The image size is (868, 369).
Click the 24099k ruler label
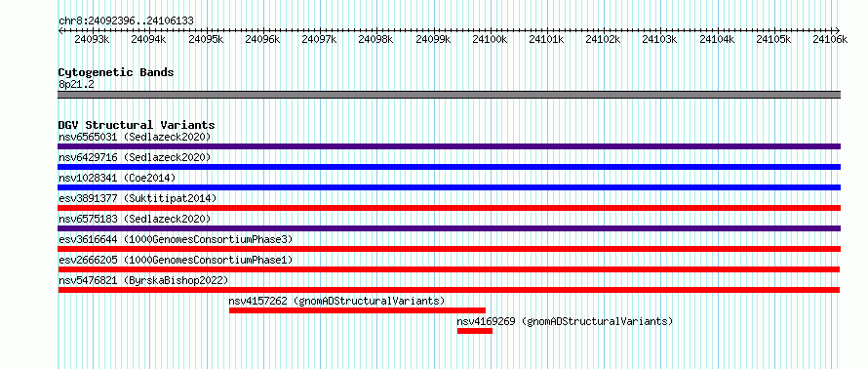click(x=433, y=39)
